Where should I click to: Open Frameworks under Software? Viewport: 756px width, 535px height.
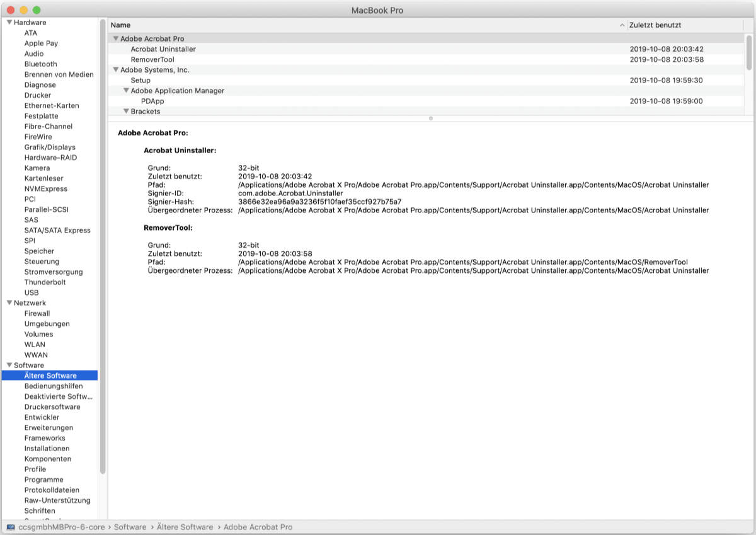pos(45,439)
